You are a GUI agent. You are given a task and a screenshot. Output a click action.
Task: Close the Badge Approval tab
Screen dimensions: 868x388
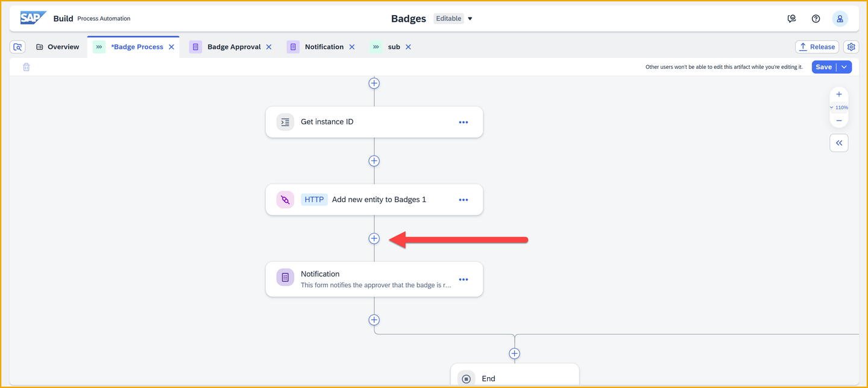point(269,47)
